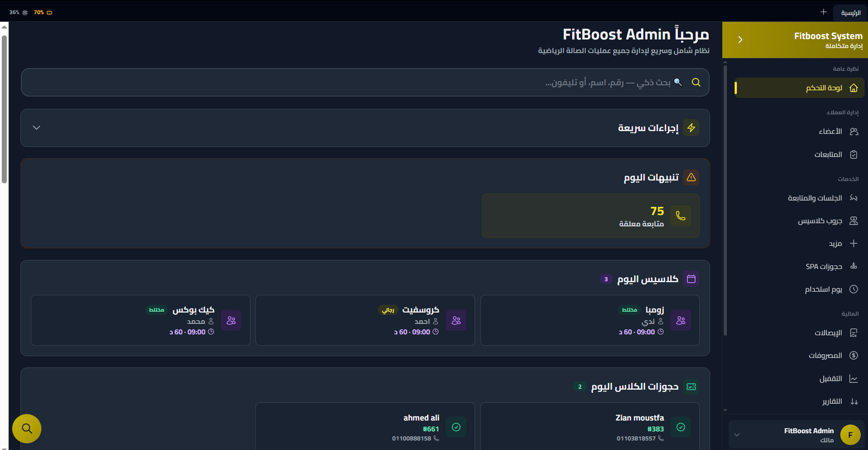Screen dimensions: 868x450
Task: Open the 75 متابعة معلقة alert card
Action: pos(590,216)
